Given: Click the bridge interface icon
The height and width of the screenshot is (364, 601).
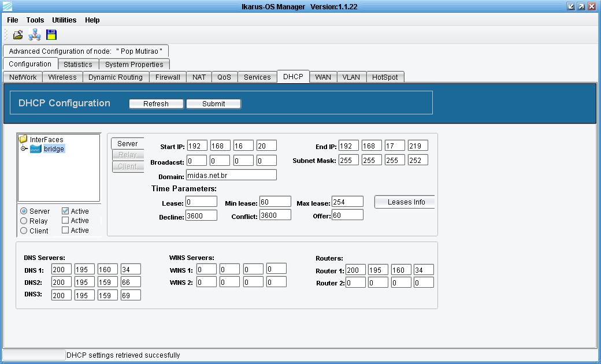Looking at the screenshot, I should (36, 148).
